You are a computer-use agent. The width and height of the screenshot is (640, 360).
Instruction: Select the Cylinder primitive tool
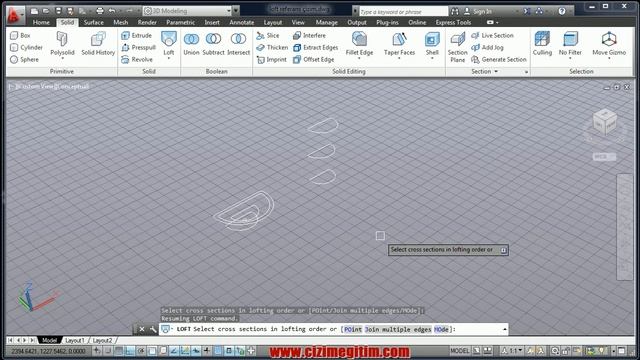click(27, 47)
